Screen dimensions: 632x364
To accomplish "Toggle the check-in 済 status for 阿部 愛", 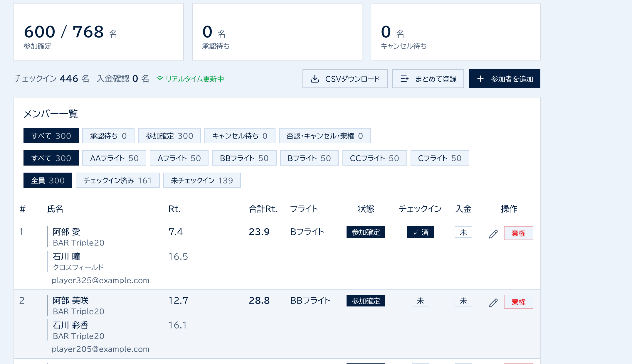I will pyautogui.click(x=421, y=232).
